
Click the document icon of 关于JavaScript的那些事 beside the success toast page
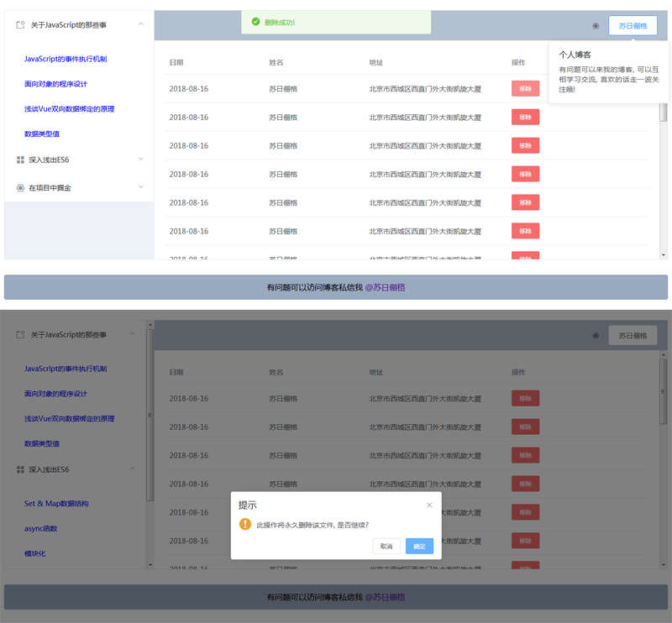[x=20, y=25]
